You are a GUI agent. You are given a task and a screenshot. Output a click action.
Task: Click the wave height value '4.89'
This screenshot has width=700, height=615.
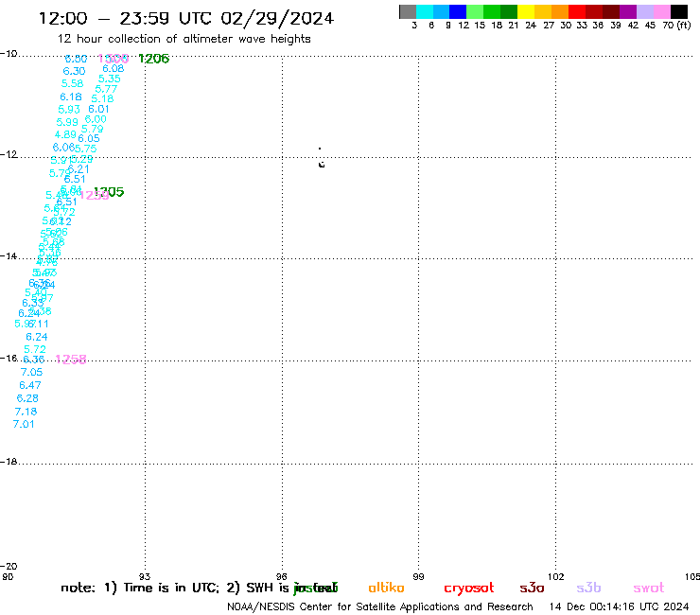65,134
